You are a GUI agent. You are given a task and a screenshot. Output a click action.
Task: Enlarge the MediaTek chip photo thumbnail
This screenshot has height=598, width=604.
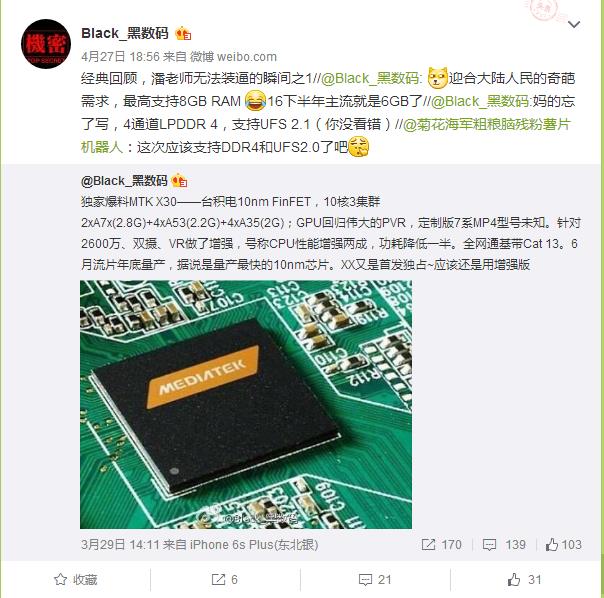[246, 404]
